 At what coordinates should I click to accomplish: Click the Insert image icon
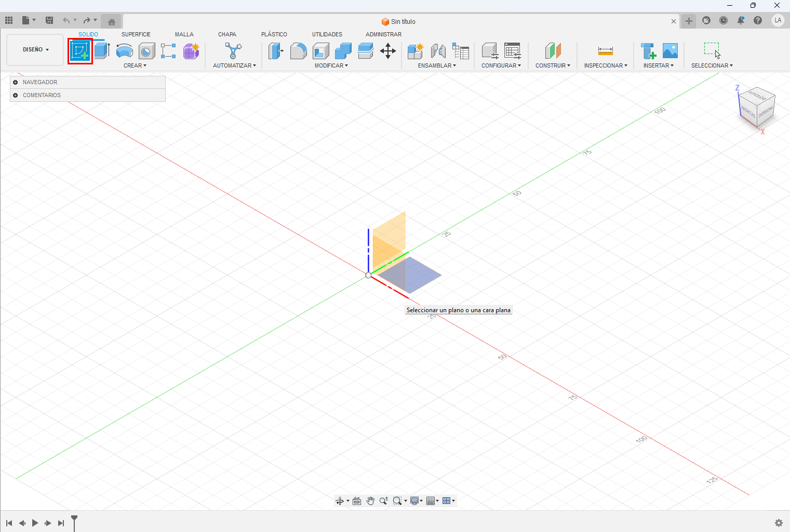(x=671, y=51)
